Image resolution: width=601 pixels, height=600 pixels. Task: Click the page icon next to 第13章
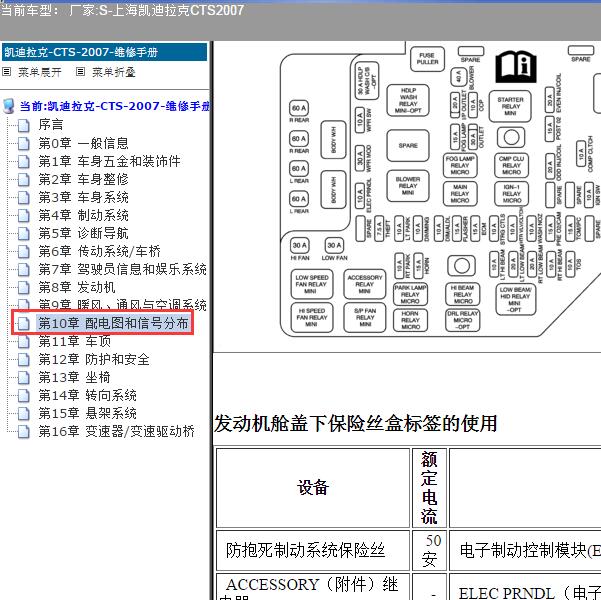click(x=24, y=378)
